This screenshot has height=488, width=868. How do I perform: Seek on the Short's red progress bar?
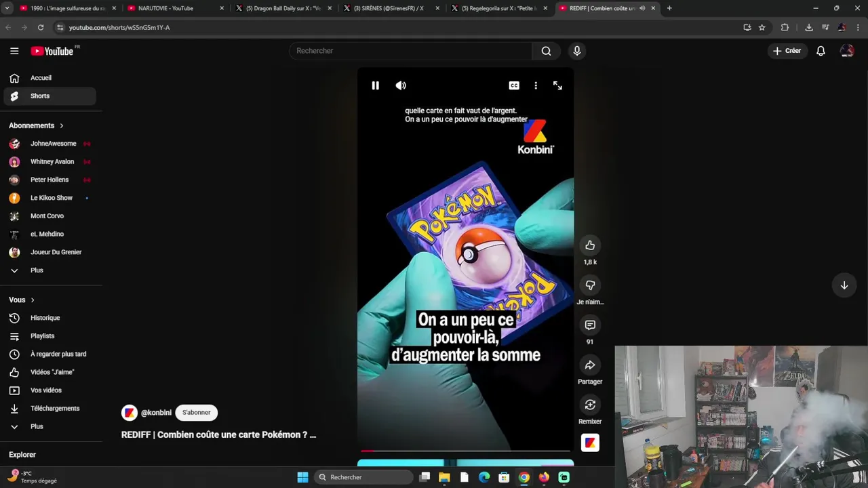(x=465, y=450)
